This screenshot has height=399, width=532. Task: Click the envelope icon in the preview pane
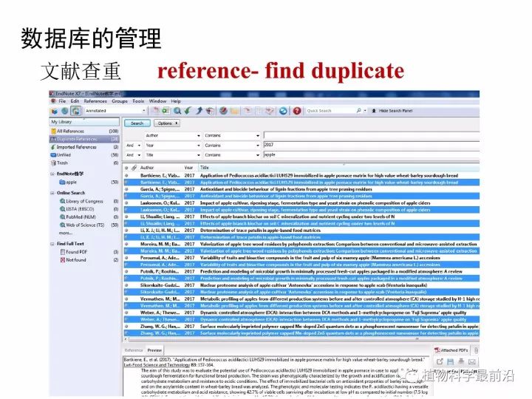pyautogui.click(x=472, y=361)
